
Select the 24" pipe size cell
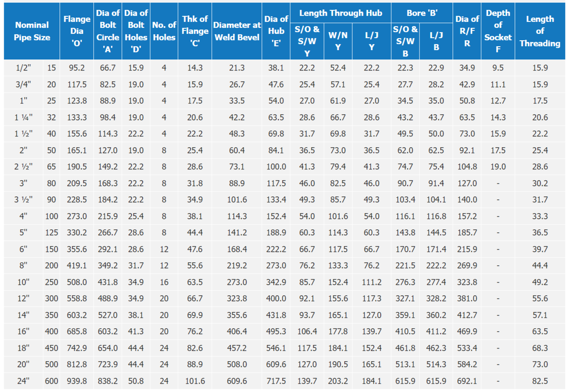click(24, 381)
